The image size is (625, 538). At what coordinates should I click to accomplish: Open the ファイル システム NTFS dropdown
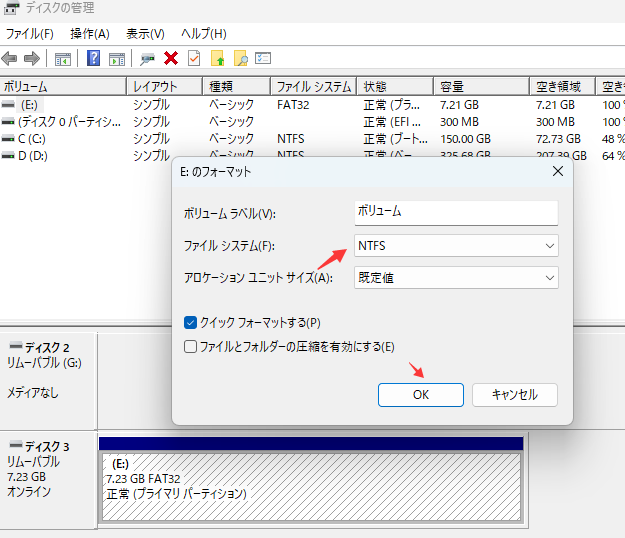coord(456,245)
